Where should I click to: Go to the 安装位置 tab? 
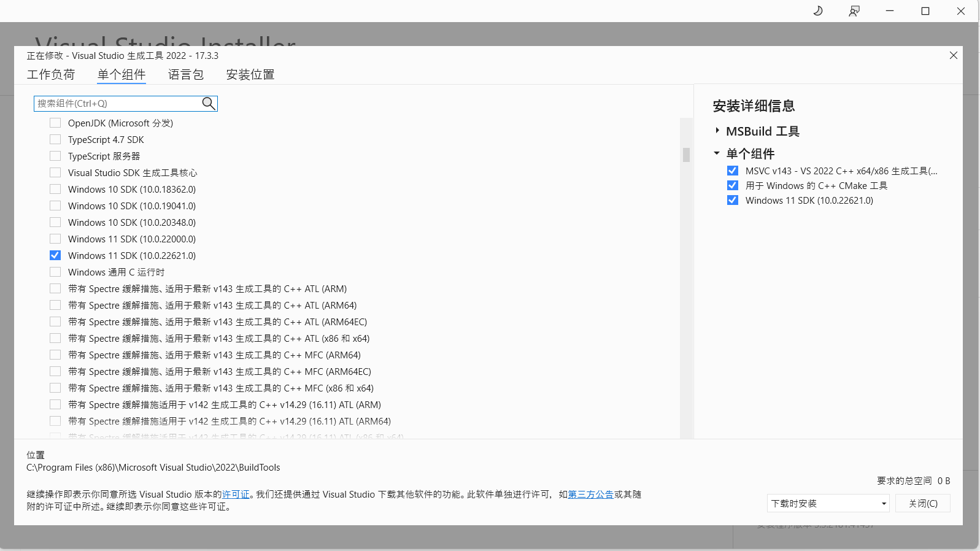click(250, 74)
